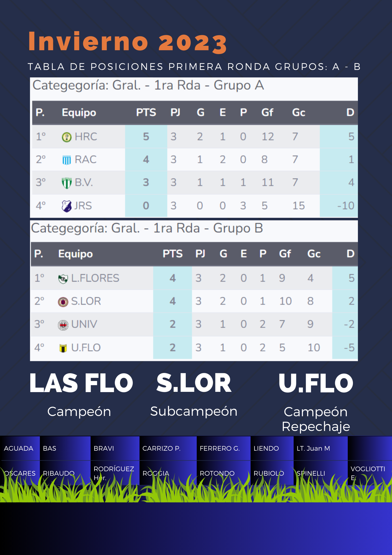392x555 pixels.
Task: Click the RAC team crest
Action: pyautogui.click(x=67, y=160)
